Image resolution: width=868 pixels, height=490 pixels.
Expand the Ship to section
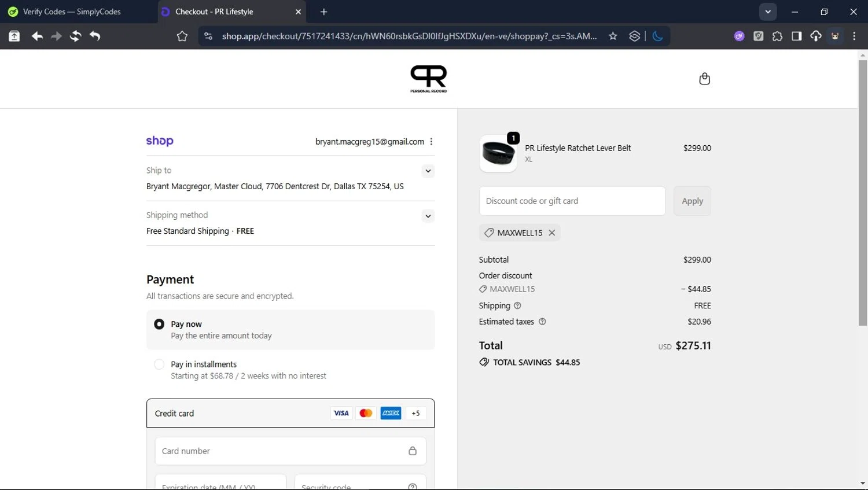428,171
